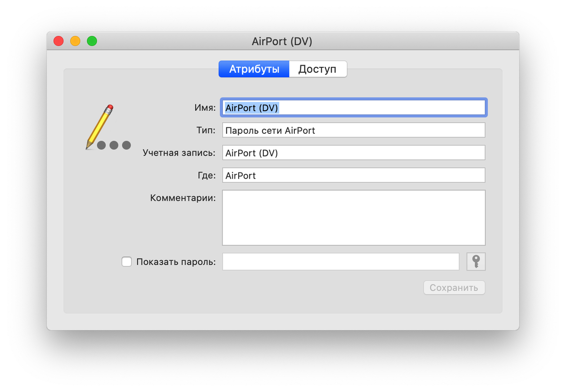Click the Тип label

pos(206,130)
